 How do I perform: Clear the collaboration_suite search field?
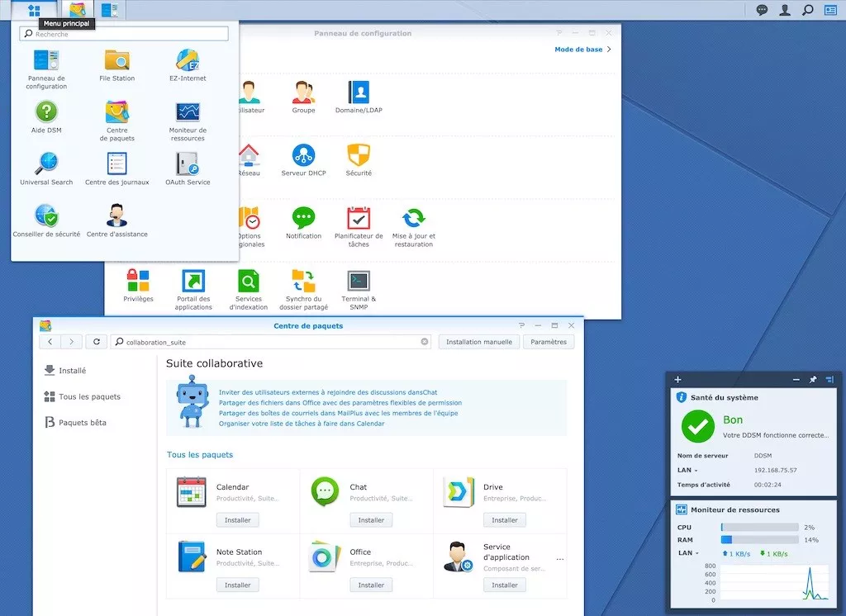tap(424, 341)
